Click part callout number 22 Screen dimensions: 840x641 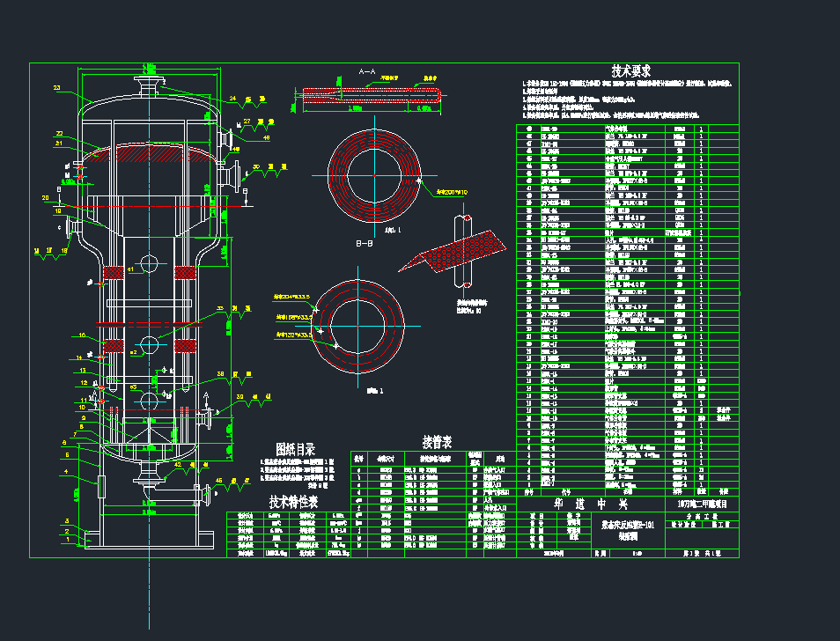coord(59,133)
